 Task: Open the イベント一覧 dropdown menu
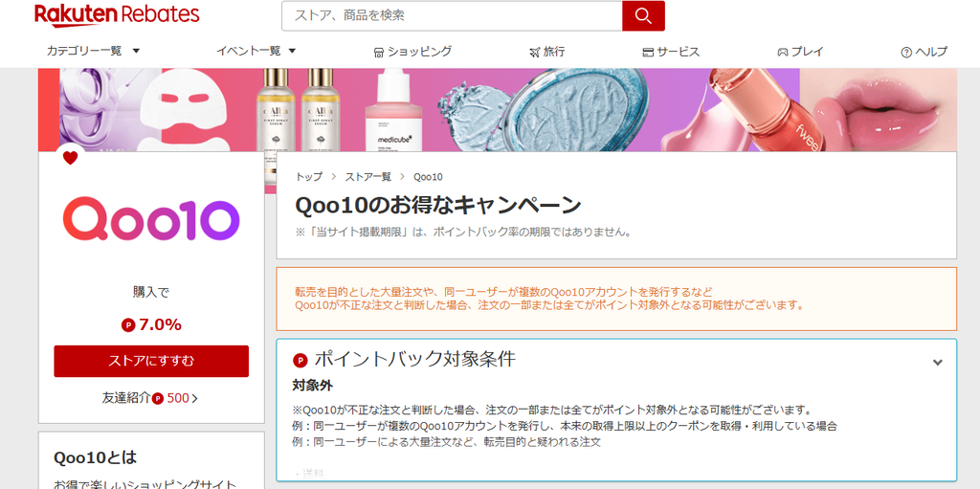coord(256,52)
